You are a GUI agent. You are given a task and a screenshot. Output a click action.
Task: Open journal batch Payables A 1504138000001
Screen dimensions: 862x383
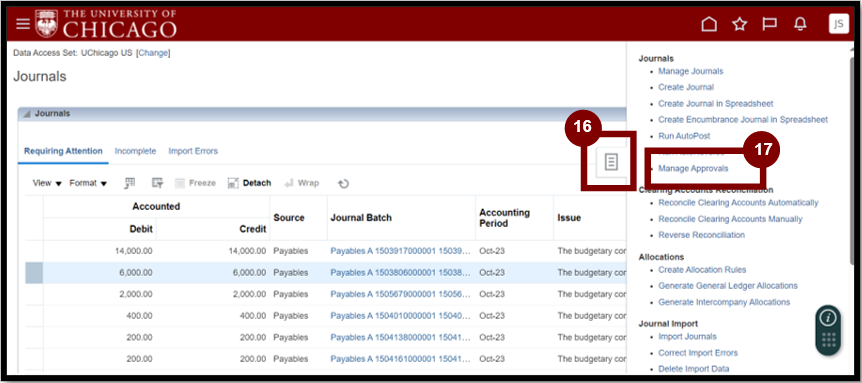tap(400, 337)
